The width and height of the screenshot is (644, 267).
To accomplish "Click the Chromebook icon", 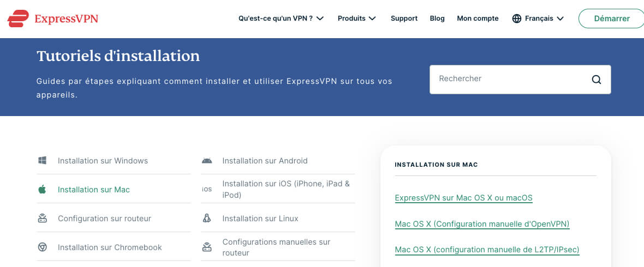I will 43,247.
